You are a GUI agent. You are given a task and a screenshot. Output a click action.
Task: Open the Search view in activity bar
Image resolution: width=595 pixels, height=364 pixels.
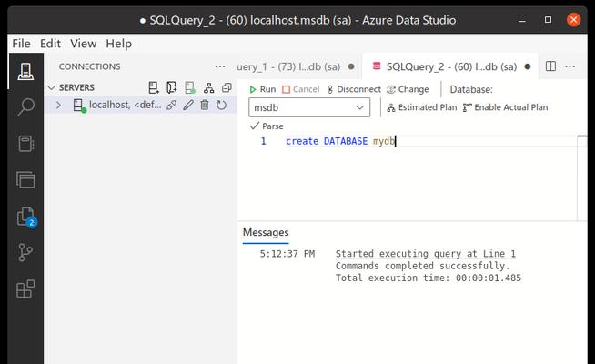point(25,107)
